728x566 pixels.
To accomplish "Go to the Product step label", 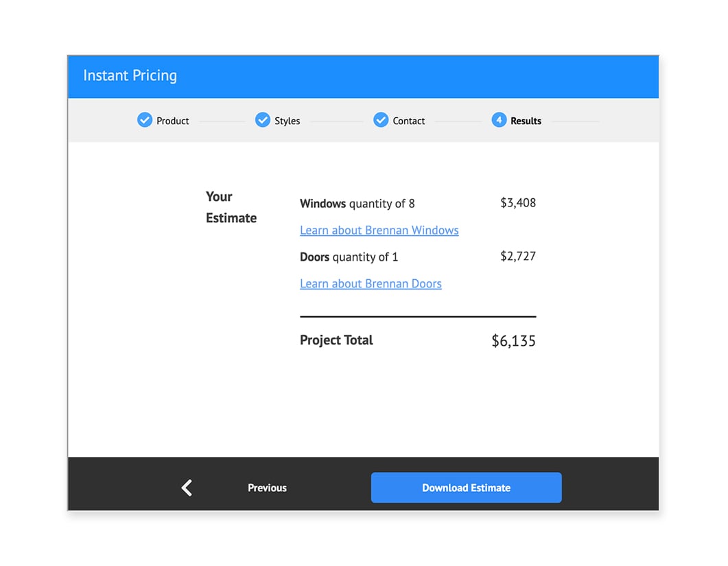I will [172, 121].
